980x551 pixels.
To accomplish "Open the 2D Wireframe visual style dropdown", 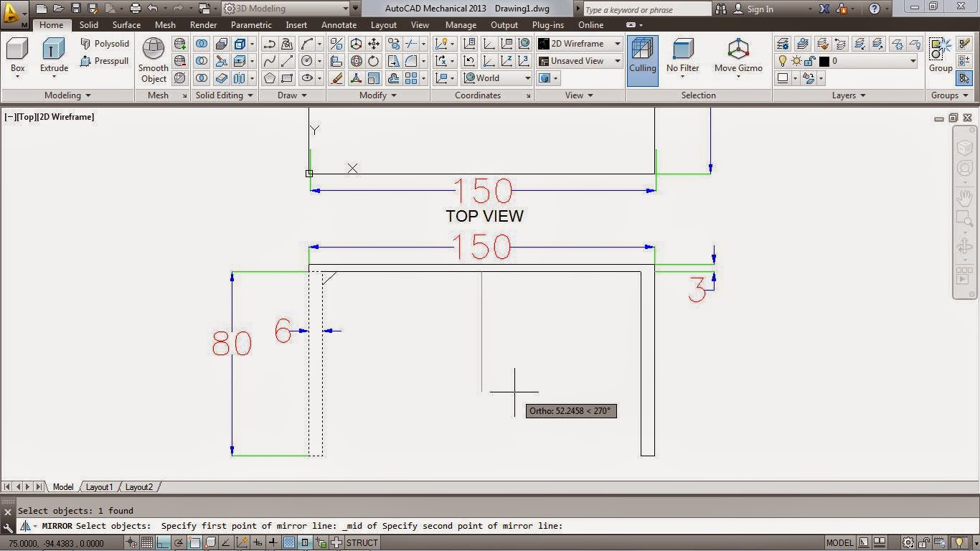I will coord(616,43).
